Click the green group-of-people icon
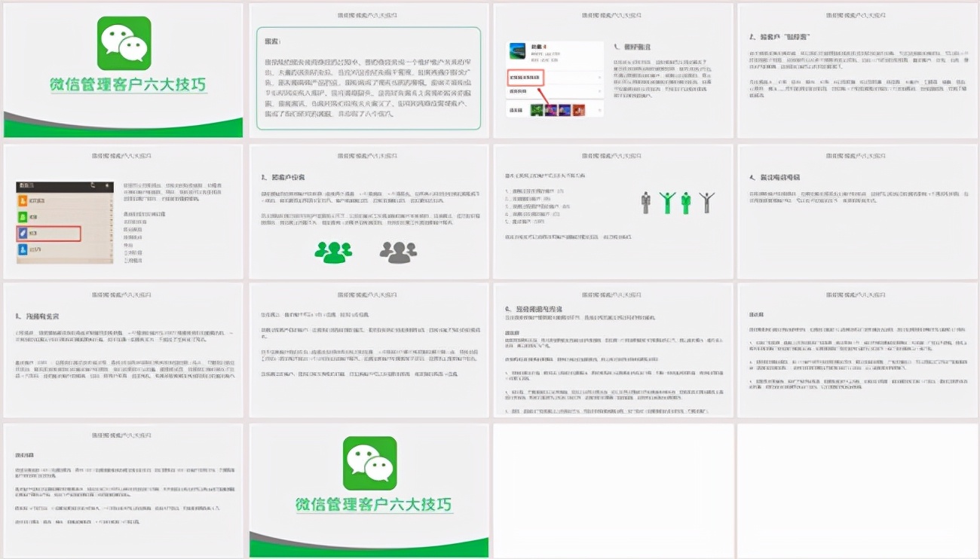Viewport: 980px width, 559px height. pyautogui.click(x=333, y=252)
